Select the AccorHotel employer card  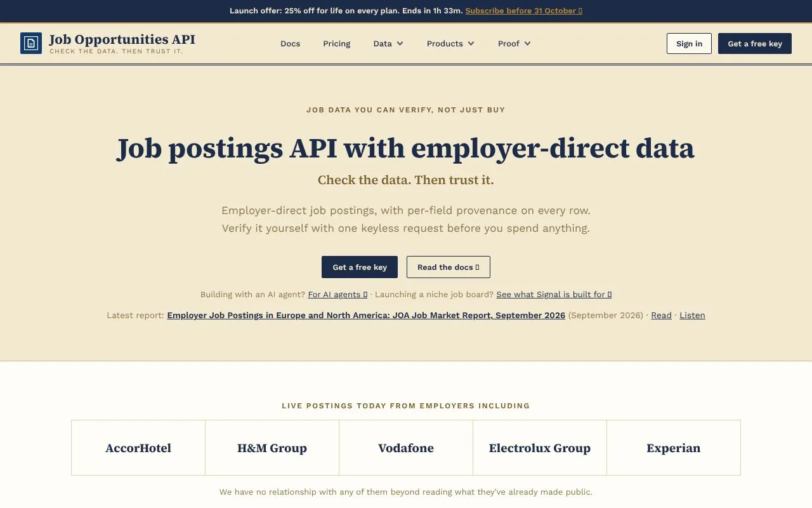point(138,448)
